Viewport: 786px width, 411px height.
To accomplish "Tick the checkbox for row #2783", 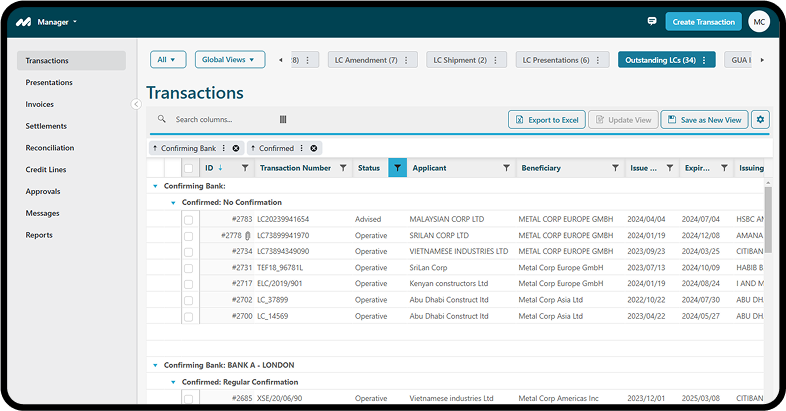I will click(x=188, y=219).
